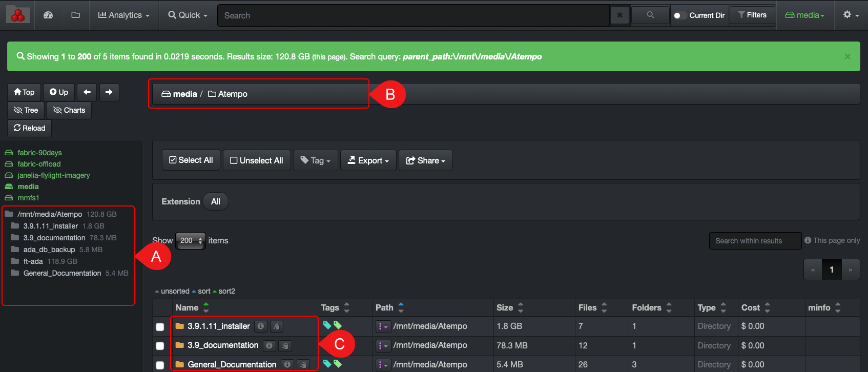Open the settings gear menu
This screenshot has width=868, height=372.
(x=851, y=15)
